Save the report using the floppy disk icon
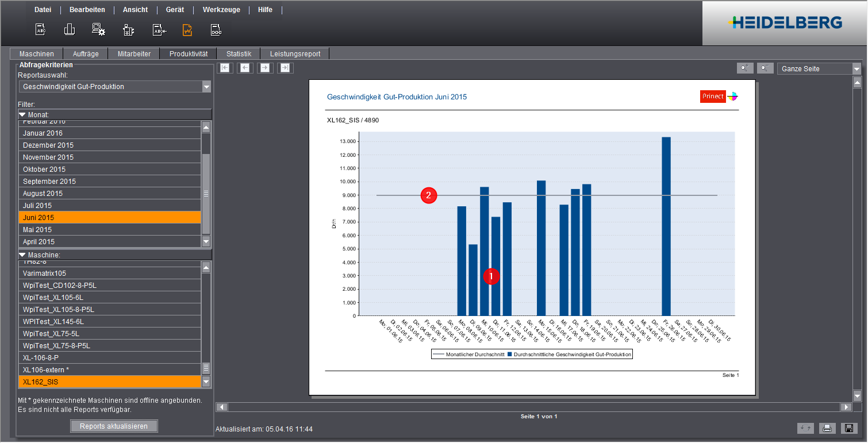The width and height of the screenshot is (868, 443). click(x=849, y=428)
